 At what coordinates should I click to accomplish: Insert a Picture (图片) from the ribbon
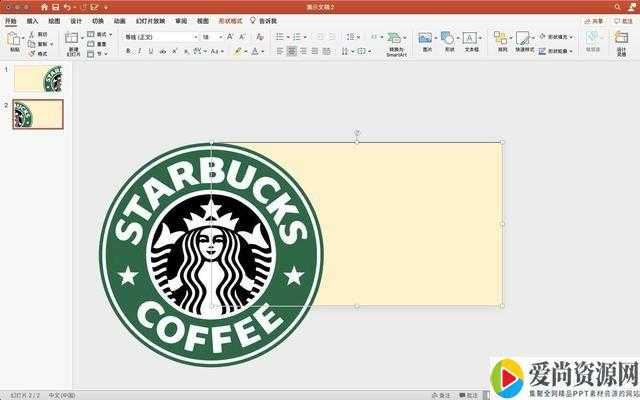click(x=426, y=39)
